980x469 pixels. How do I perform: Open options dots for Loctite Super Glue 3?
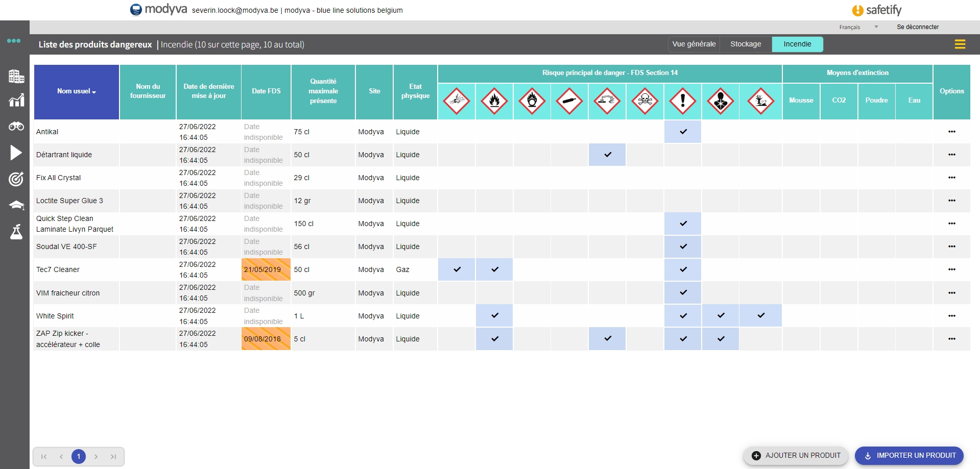[x=952, y=201]
